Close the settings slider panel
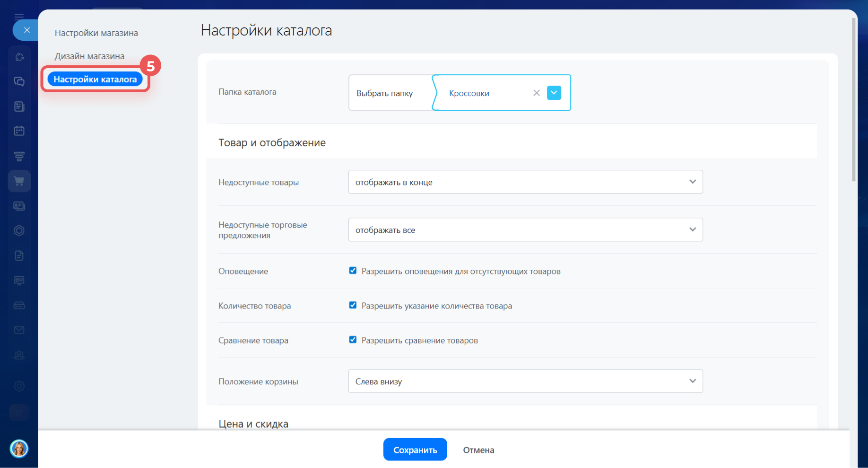The height and width of the screenshot is (468, 868). click(26, 30)
